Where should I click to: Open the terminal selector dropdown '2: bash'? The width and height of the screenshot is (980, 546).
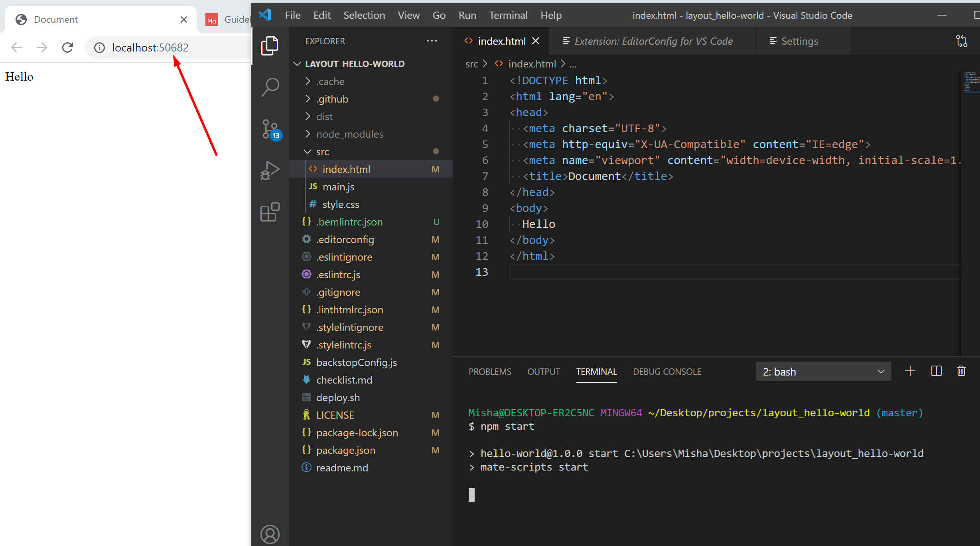pyautogui.click(x=823, y=372)
